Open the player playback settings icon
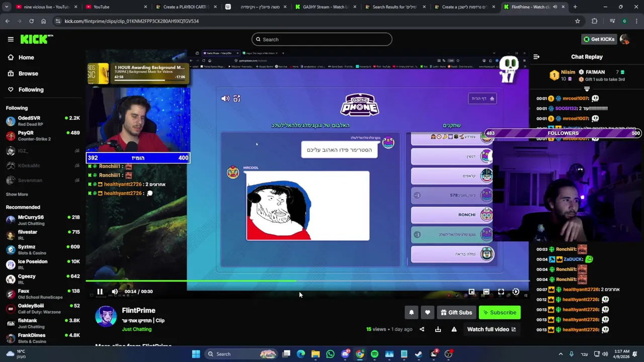Image resolution: width=644 pixels, height=362 pixels. tap(516, 292)
